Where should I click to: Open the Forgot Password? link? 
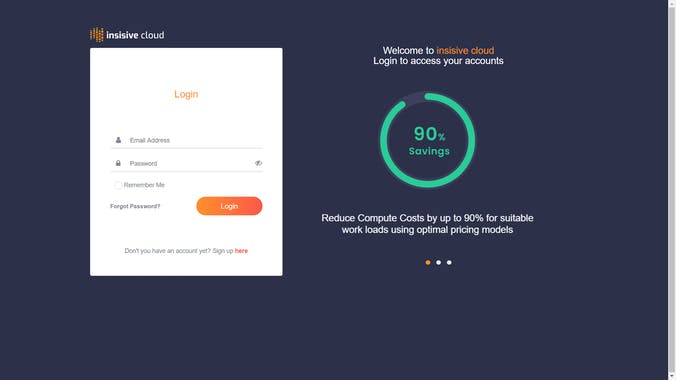(x=135, y=206)
